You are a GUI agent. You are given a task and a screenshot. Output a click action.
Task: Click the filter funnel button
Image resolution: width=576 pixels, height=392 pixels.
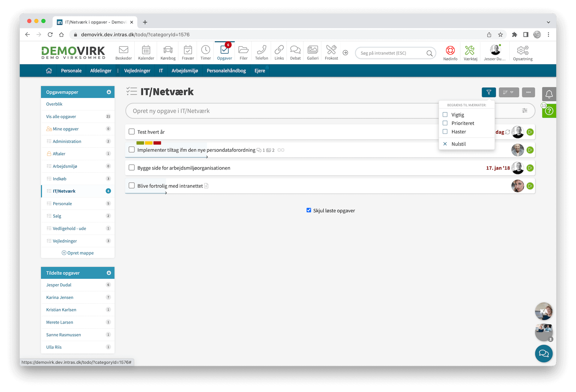(488, 92)
